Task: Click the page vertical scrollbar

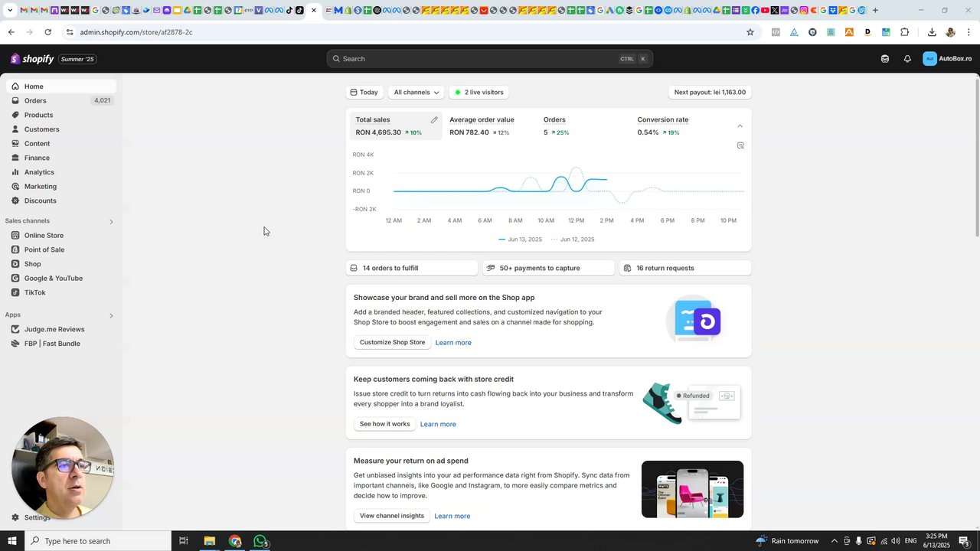Action: tap(976, 157)
